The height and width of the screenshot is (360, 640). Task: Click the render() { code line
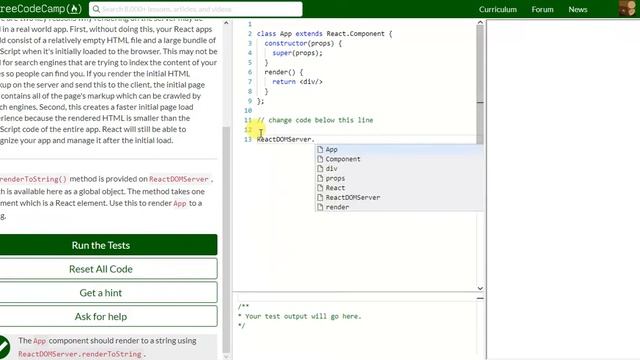[x=284, y=72]
